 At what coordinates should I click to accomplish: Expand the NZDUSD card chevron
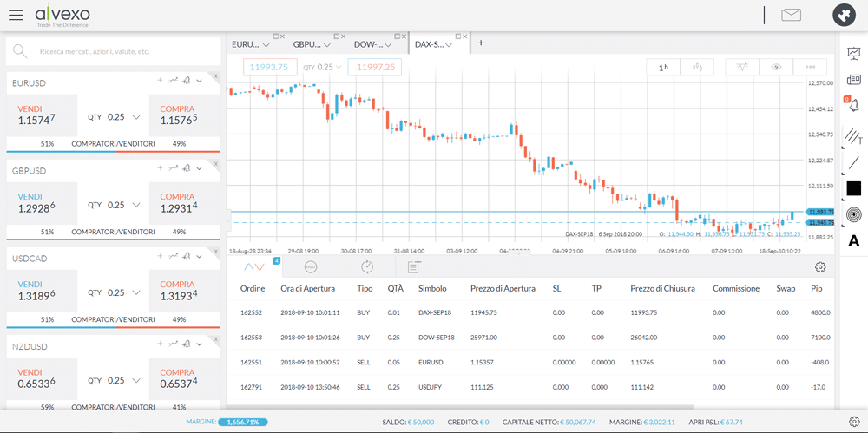[200, 344]
